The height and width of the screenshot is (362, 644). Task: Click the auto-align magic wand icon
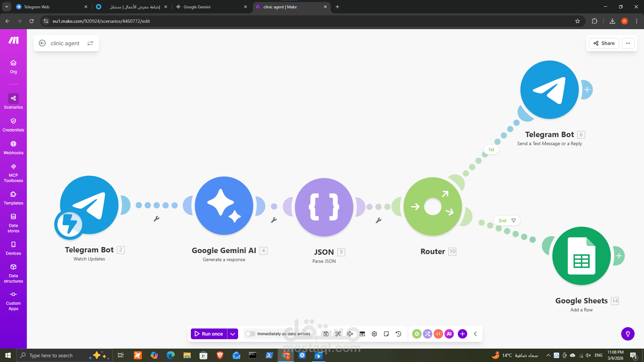338,334
